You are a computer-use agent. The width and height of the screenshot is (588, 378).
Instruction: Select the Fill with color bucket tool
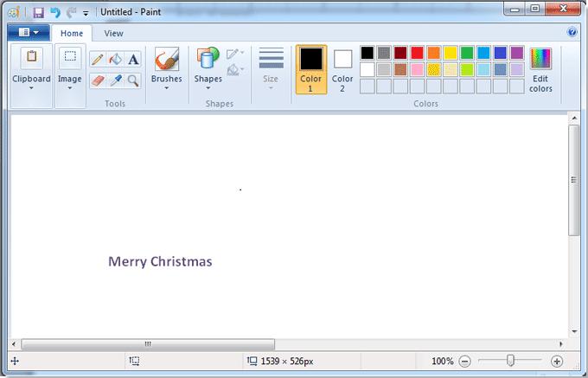(x=115, y=59)
